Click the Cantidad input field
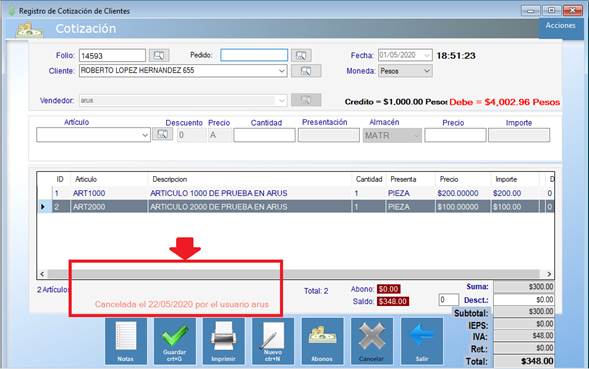 tap(264, 135)
